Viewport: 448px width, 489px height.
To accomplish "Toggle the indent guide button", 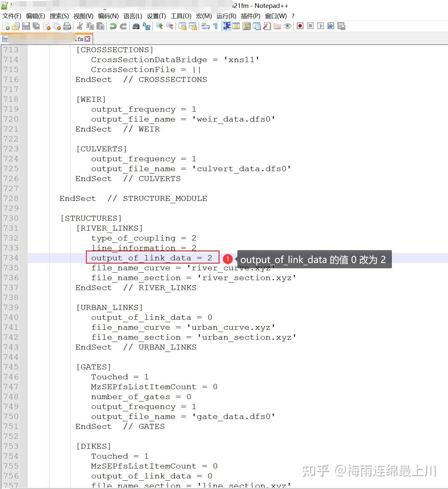I will click(226, 26).
